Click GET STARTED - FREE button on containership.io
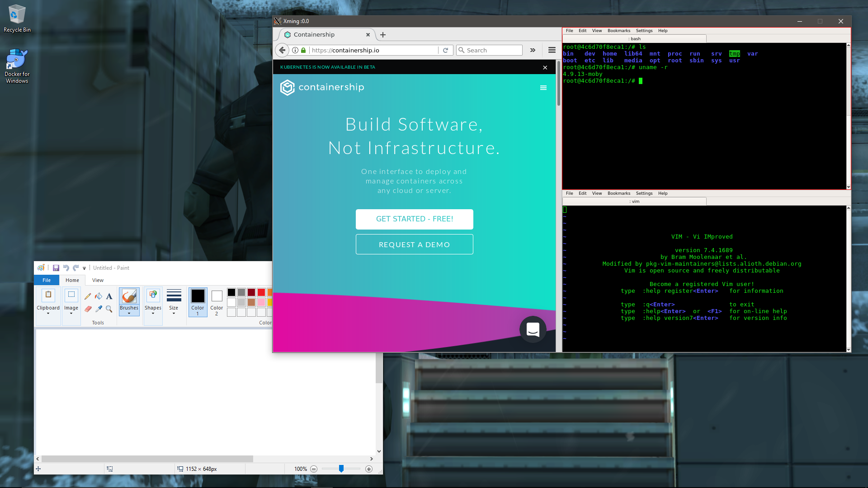This screenshot has width=868, height=488. click(414, 219)
